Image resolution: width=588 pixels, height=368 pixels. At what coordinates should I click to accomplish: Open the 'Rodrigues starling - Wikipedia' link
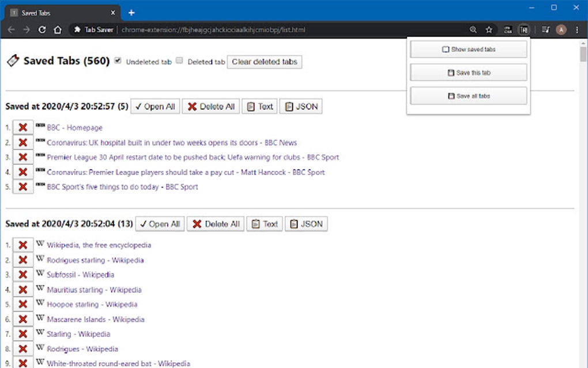[95, 260]
